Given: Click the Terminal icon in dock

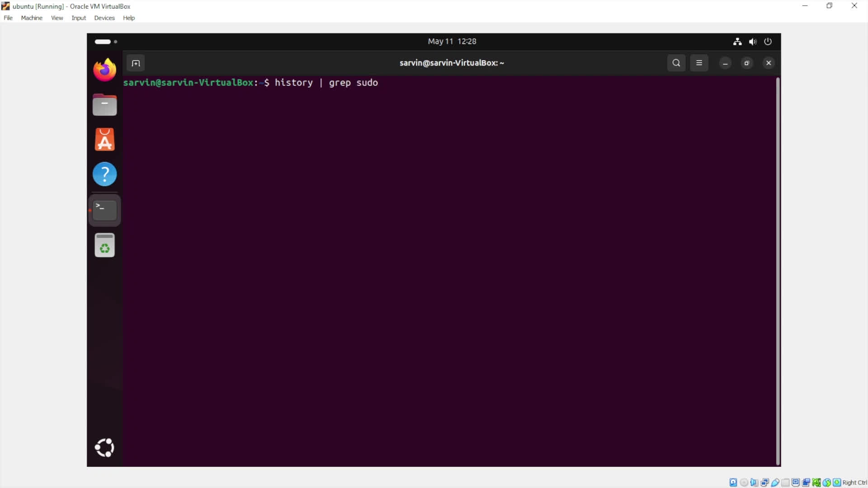Looking at the screenshot, I should (x=104, y=210).
